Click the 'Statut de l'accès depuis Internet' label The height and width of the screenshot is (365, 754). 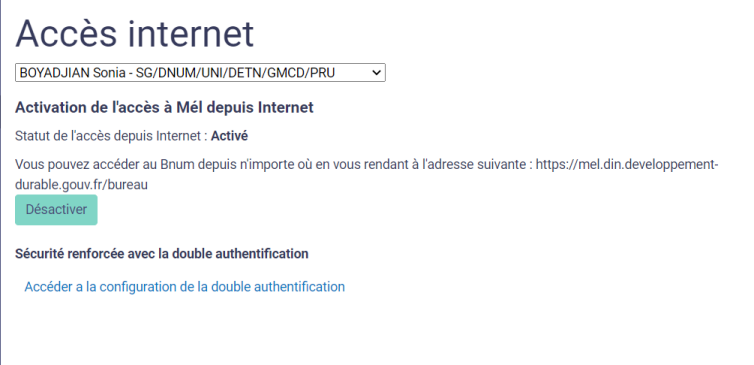[108, 136]
